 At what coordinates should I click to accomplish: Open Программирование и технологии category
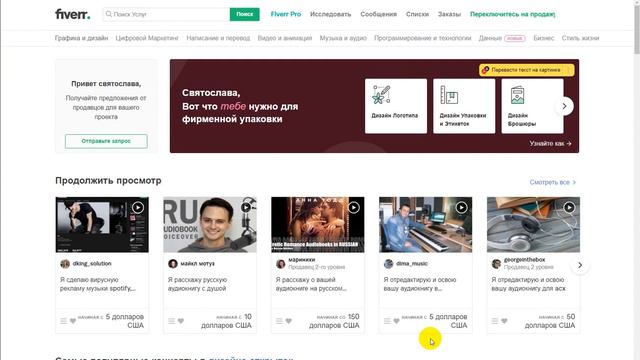[x=422, y=38]
